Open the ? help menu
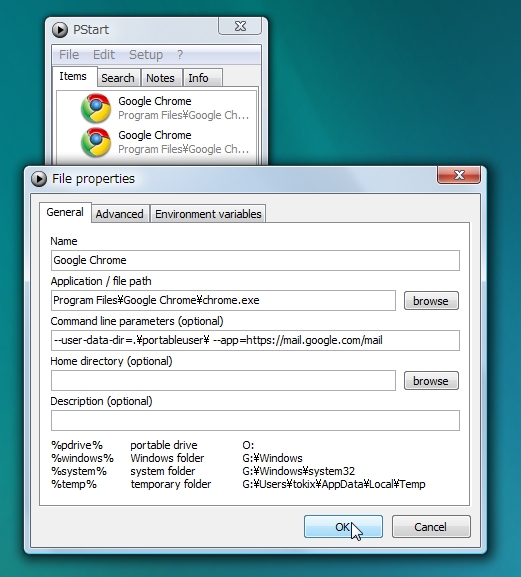The image size is (521, 577). point(180,55)
